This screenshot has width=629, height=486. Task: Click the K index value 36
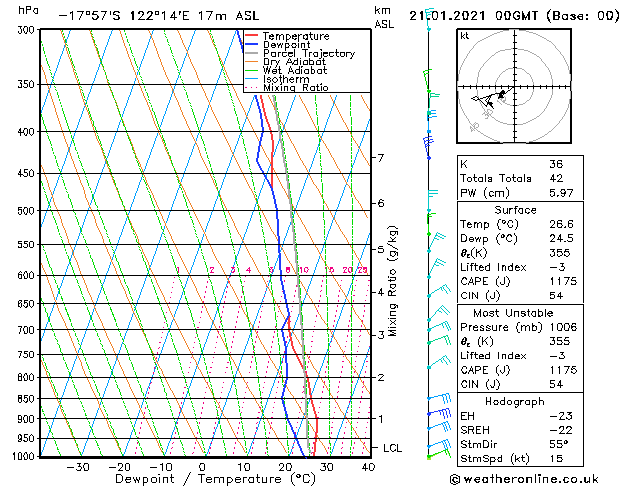556,164
